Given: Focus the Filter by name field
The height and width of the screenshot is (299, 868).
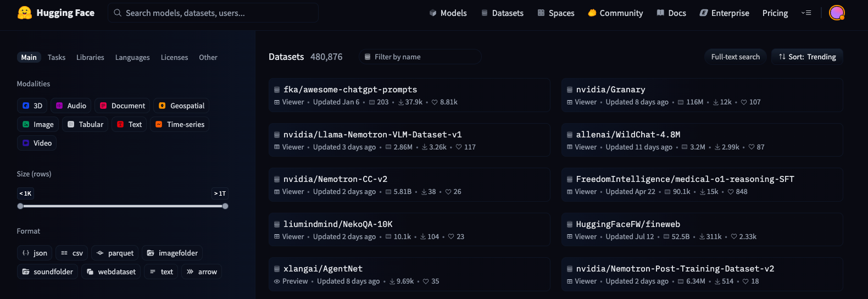Looking at the screenshot, I should pos(420,57).
